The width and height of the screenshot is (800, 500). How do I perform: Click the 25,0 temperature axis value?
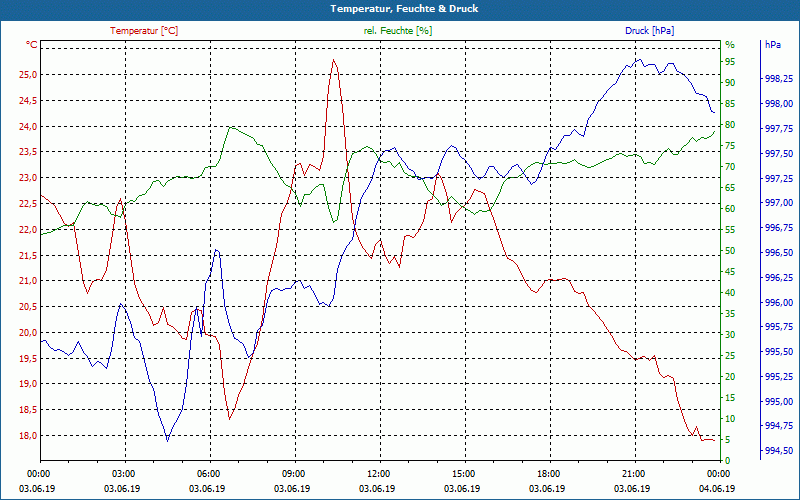pos(28,75)
